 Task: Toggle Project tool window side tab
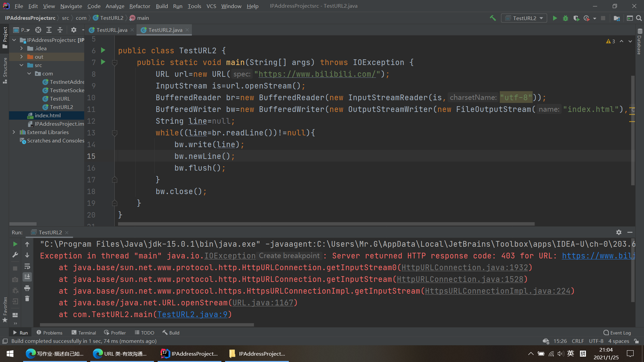pos(5,38)
